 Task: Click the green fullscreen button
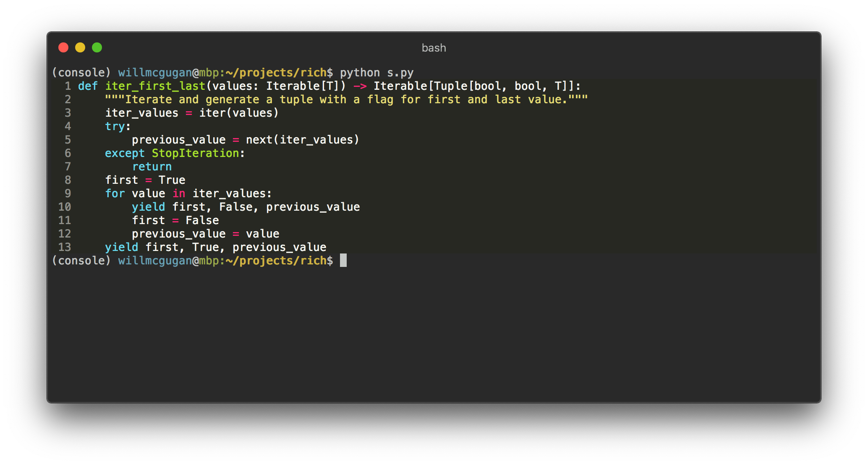[98, 48]
